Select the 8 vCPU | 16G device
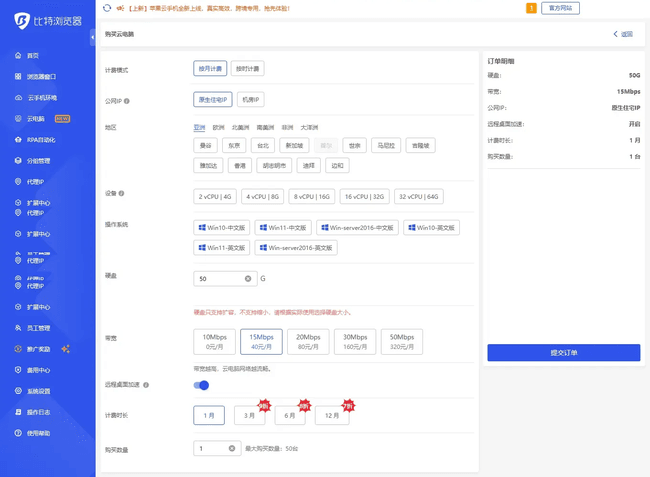650x477 pixels. coord(312,196)
